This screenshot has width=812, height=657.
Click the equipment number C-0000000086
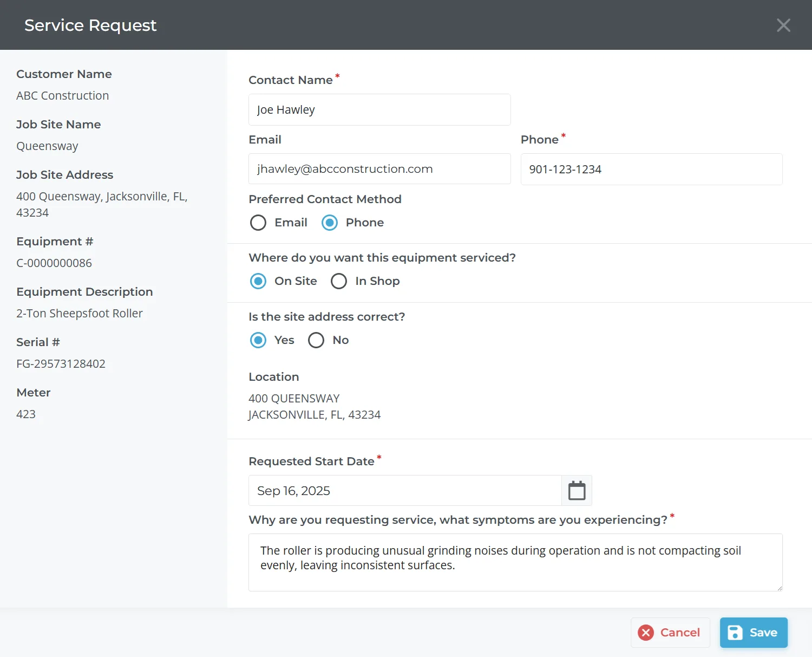pos(54,263)
